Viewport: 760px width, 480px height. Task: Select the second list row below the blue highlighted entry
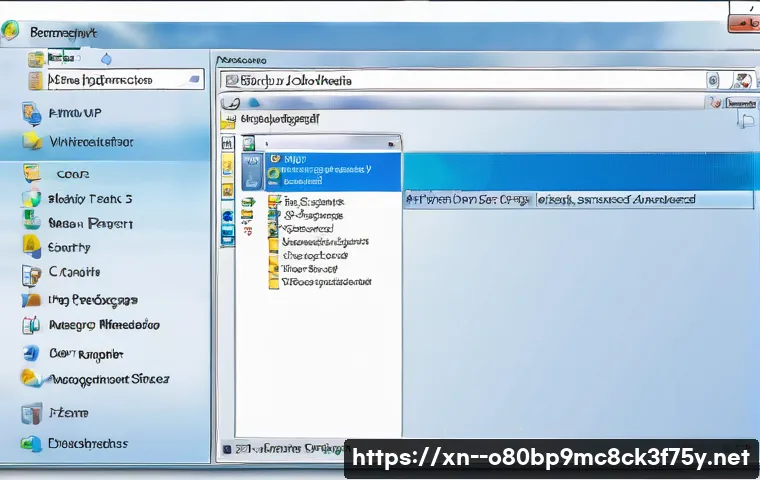tap(313, 215)
